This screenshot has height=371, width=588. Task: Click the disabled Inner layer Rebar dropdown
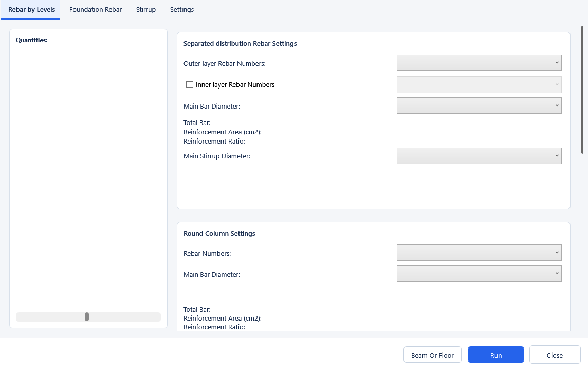point(479,84)
